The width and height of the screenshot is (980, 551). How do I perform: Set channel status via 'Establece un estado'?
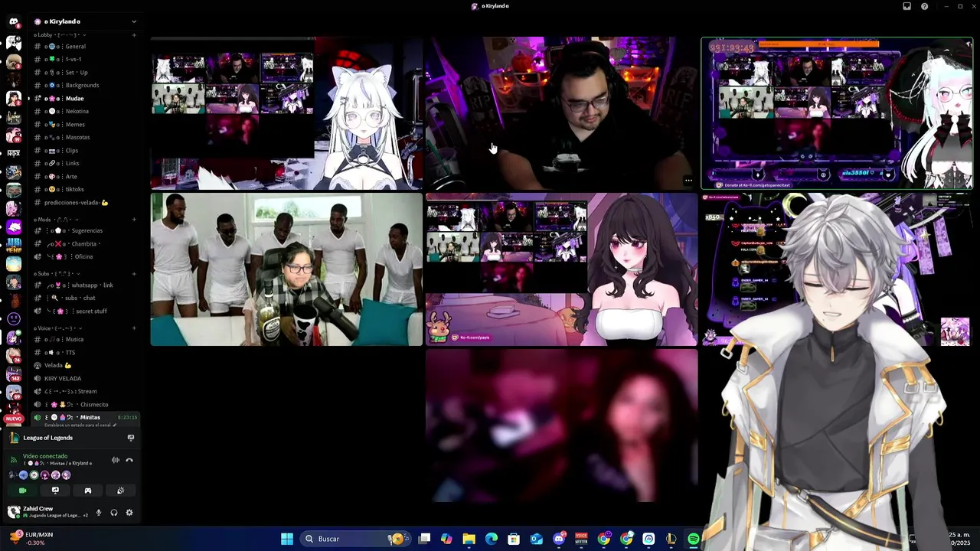(x=80, y=425)
